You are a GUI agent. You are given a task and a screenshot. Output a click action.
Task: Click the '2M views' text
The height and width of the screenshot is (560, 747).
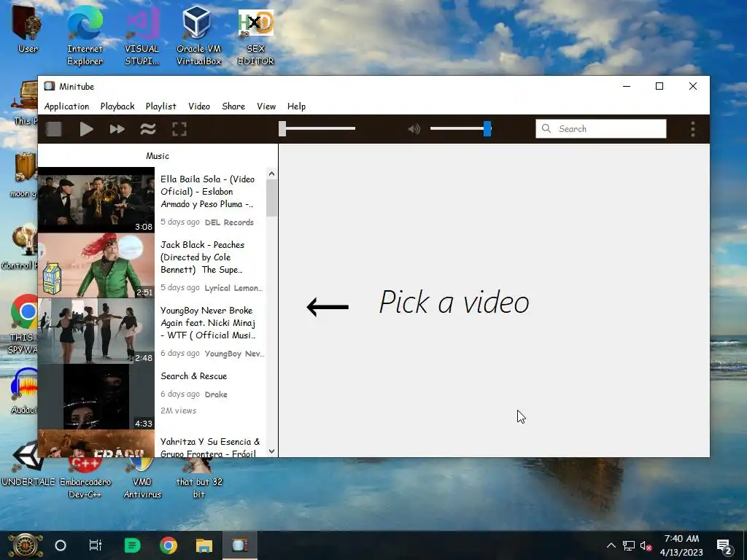[x=178, y=411]
